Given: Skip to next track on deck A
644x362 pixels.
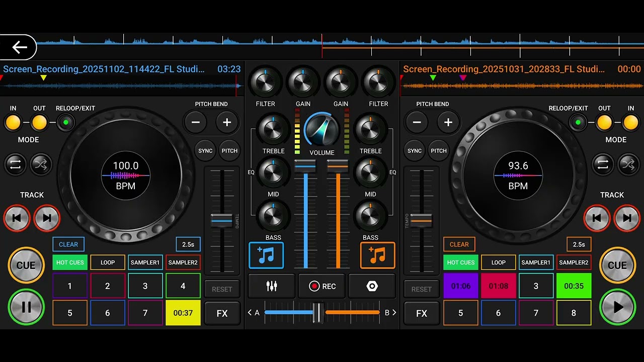Looking at the screenshot, I should (47, 218).
